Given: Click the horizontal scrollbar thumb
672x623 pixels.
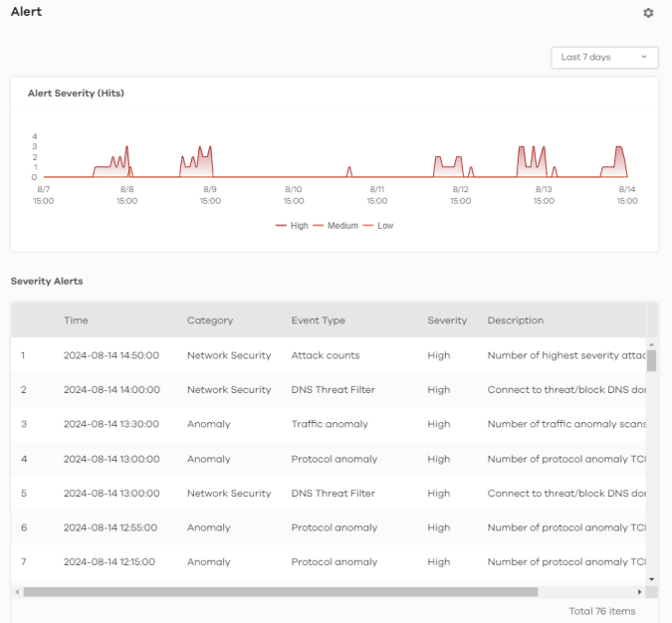Looking at the screenshot, I should coord(281,591).
